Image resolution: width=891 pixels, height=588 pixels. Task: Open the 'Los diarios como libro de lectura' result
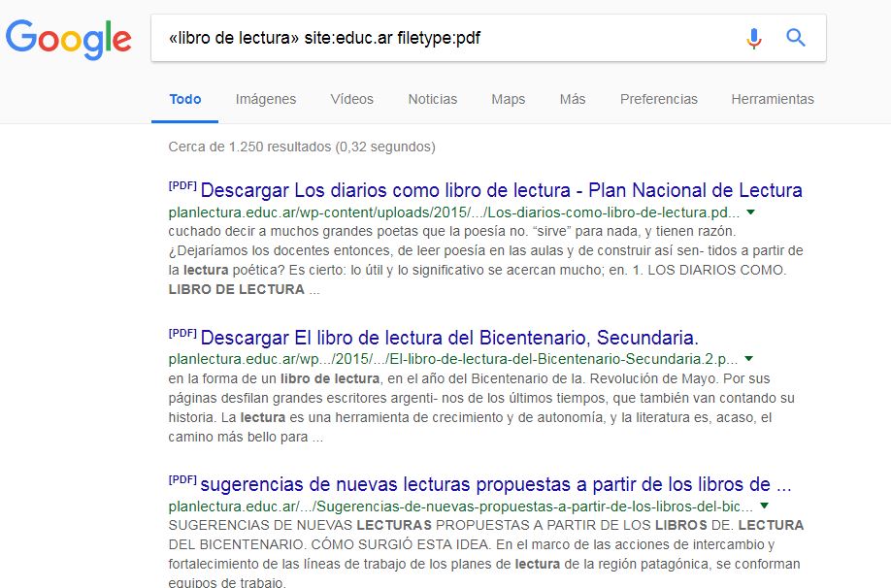click(501, 190)
